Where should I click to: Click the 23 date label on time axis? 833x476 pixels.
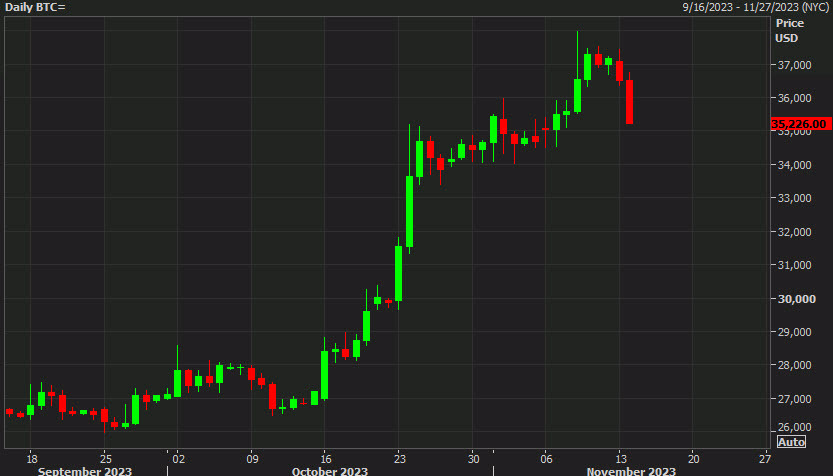[x=400, y=458]
